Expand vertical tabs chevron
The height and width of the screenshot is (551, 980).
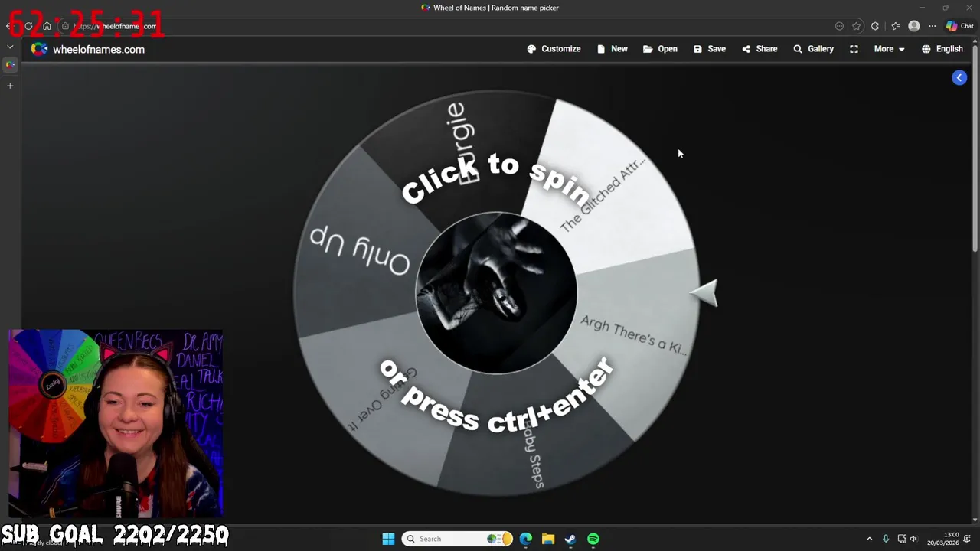(10, 47)
